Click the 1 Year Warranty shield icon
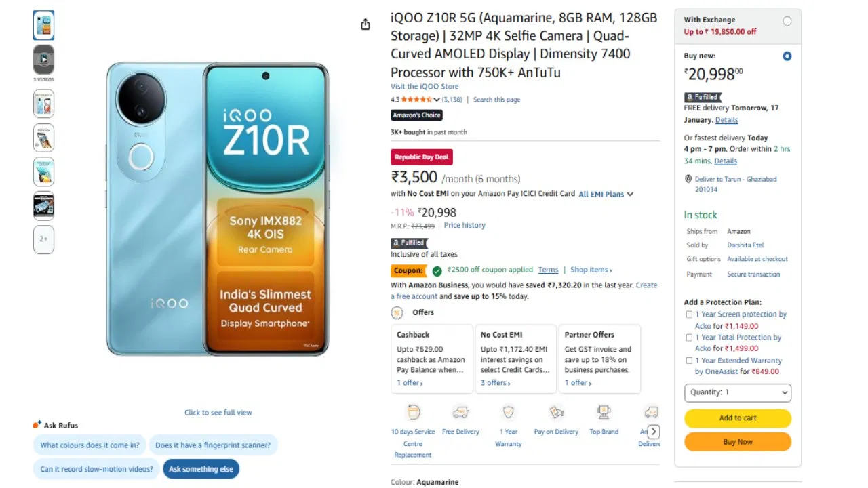 (509, 412)
